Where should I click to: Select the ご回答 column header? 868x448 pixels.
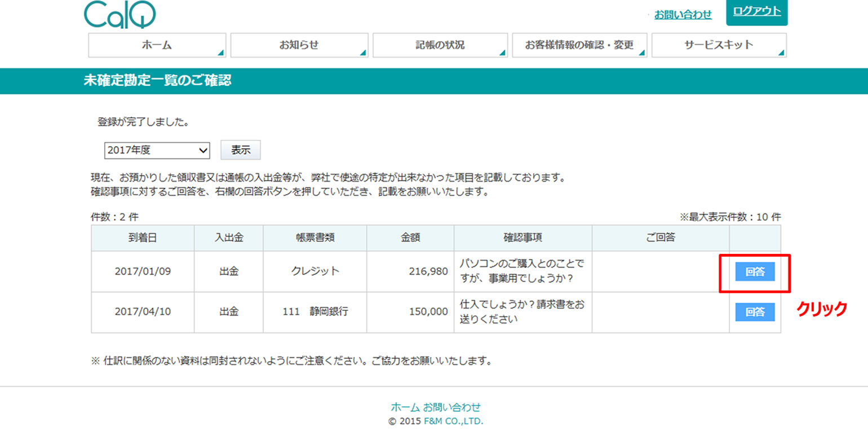click(661, 238)
